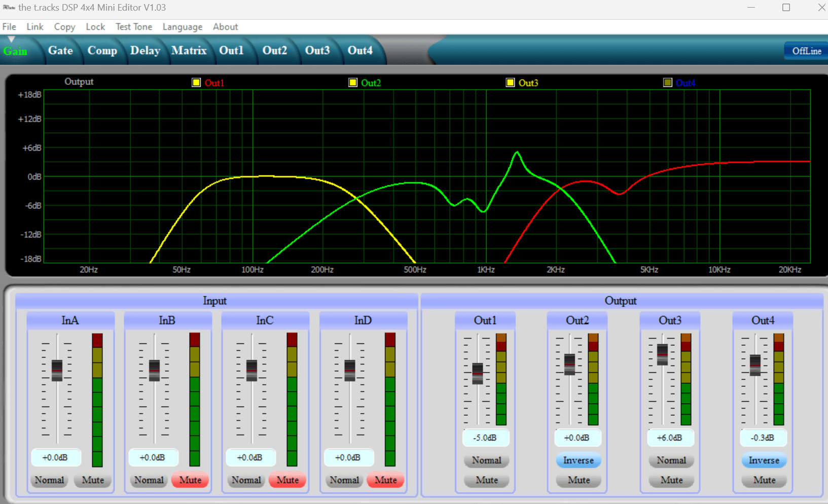Toggle the Out1 curve checkbox
The width and height of the screenshot is (828, 504).
click(196, 83)
